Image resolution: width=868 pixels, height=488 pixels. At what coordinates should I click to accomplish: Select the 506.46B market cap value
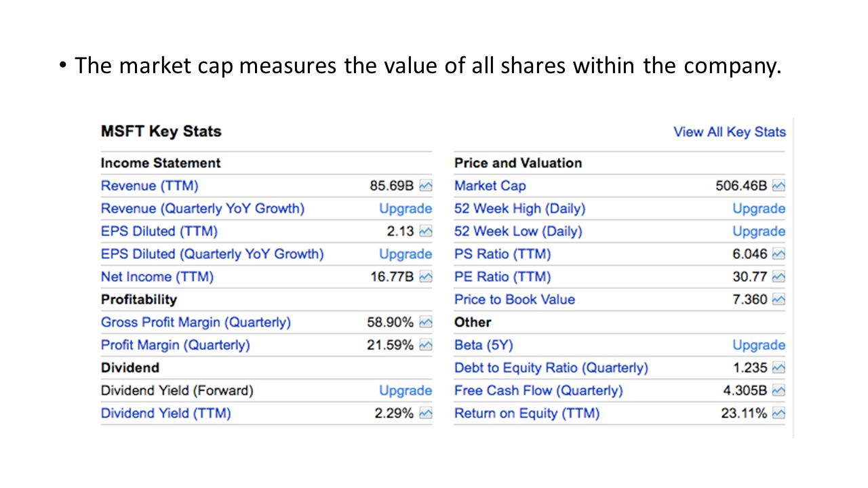click(x=741, y=186)
